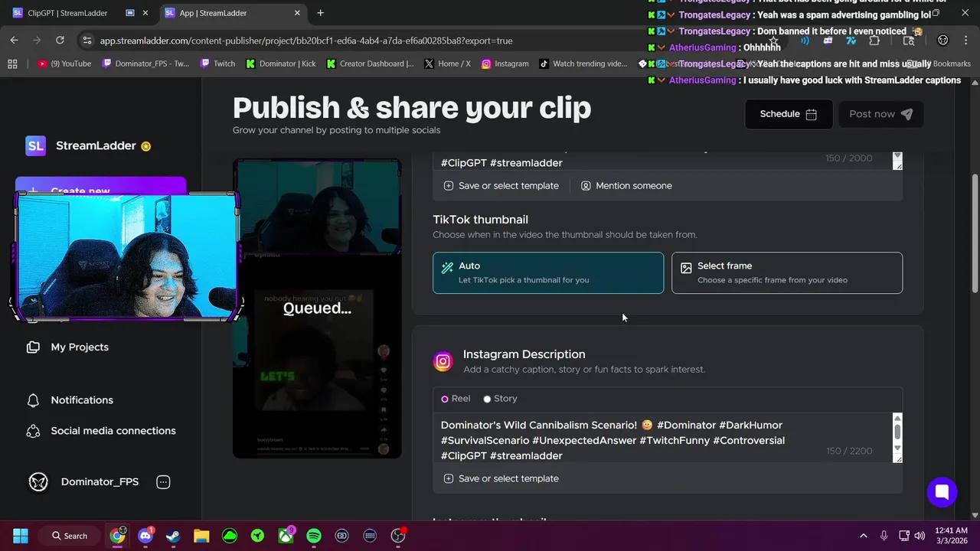
Task: Open File Explorer from the taskbar
Action: [201, 536]
